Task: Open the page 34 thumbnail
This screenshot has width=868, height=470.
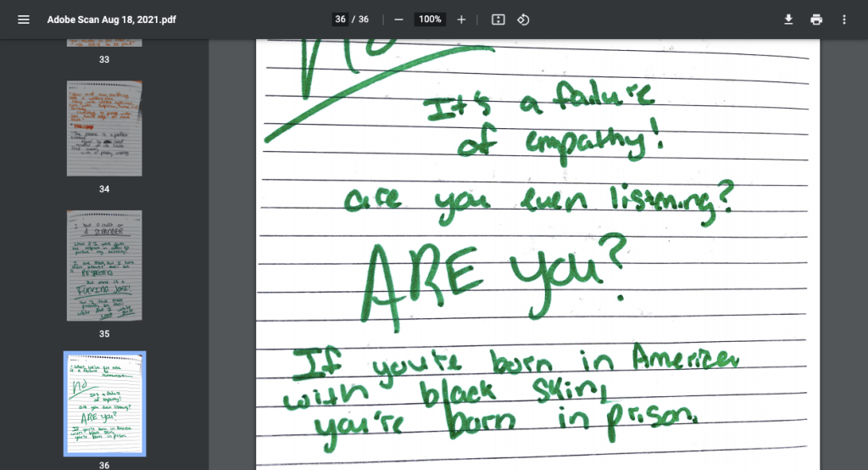Action: point(104,128)
